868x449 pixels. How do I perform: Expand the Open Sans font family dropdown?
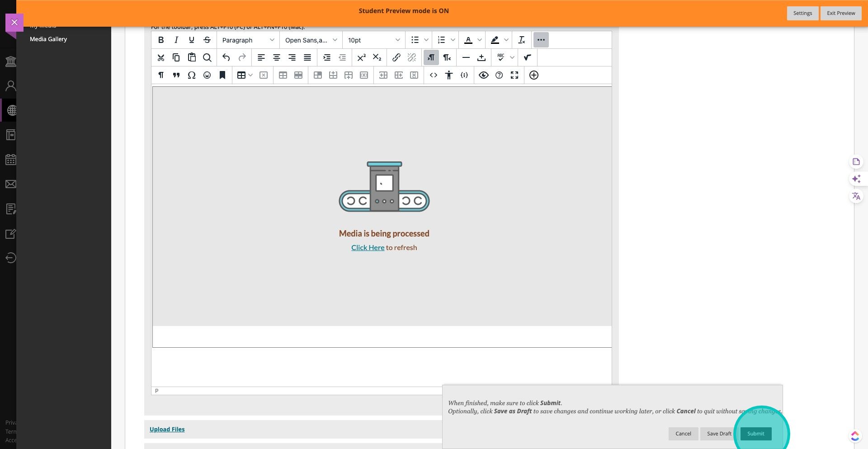pyautogui.click(x=311, y=40)
